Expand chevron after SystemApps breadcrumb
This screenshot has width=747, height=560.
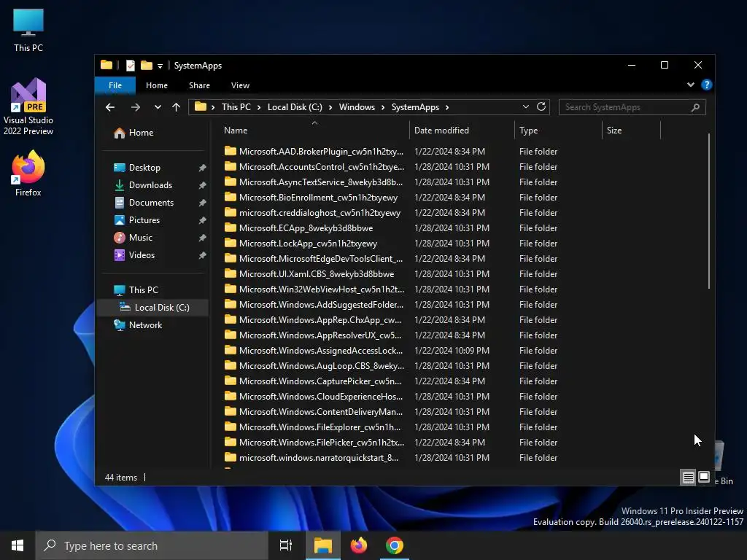tap(447, 107)
